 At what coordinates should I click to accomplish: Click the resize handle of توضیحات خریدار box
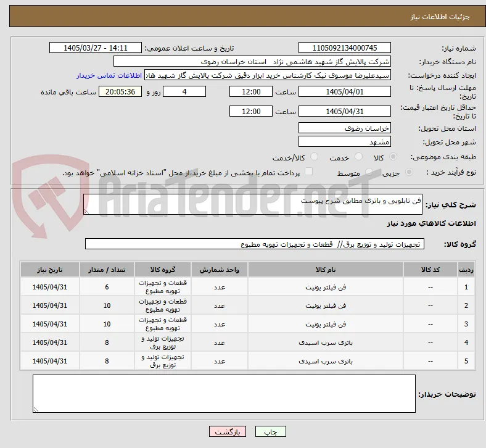tap(36, 410)
